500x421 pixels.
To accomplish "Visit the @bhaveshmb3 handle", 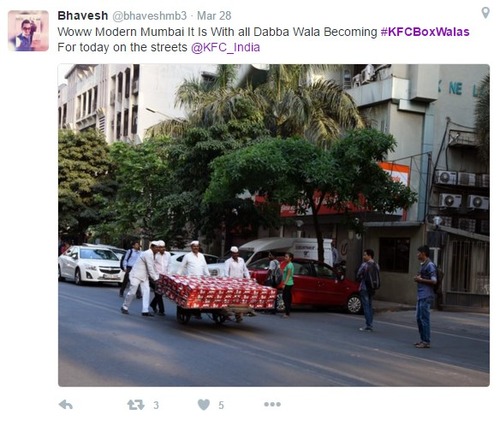I will click(149, 16).
